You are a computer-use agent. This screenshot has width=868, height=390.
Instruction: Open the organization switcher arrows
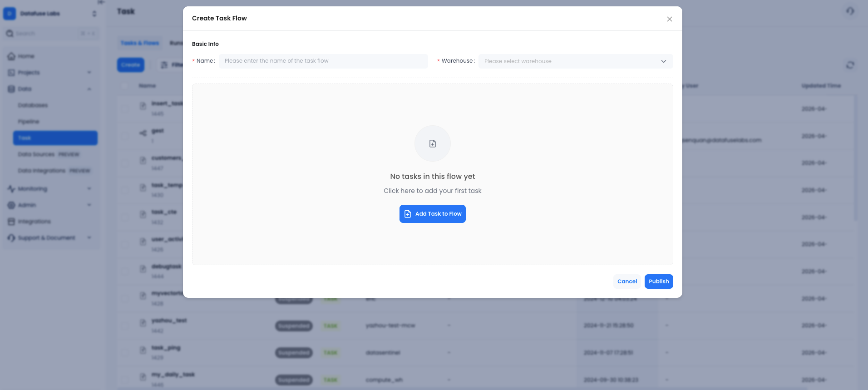[94, 14]
